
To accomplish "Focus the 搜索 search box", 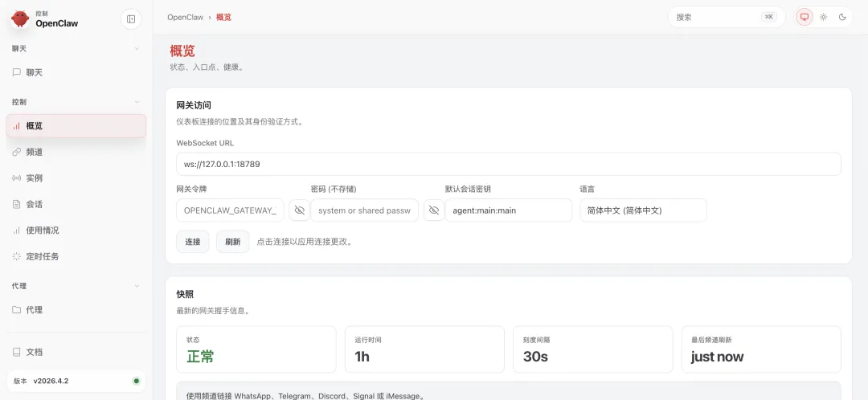I will [x=727, y=17].
